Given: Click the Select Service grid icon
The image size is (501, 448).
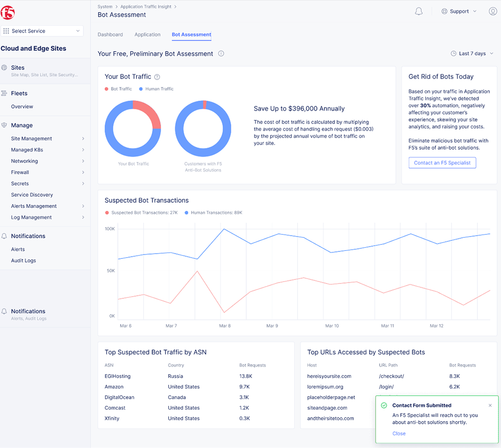Looking at the screenshot, I should [6, 31].
